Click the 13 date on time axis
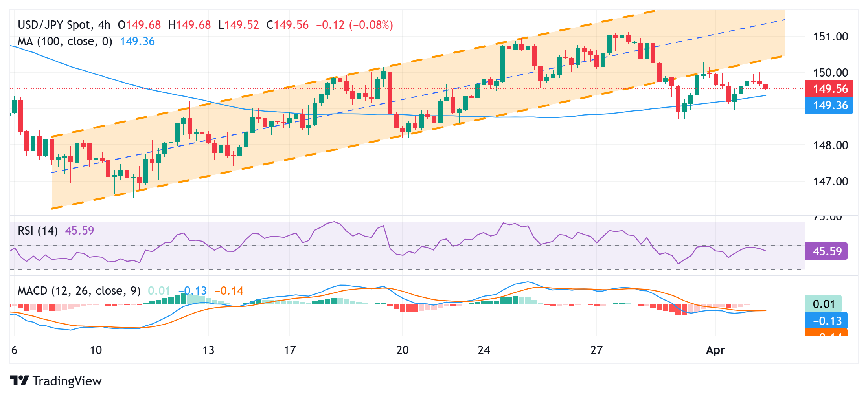868x398 pixels. pyautogui.click(x=208, y=350)
